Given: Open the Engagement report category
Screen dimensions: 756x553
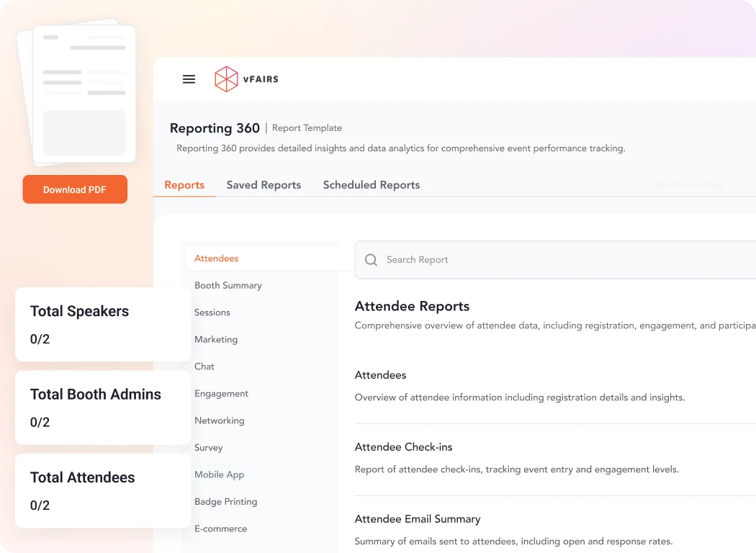Looking at the screenshot, I should point(221,393).
